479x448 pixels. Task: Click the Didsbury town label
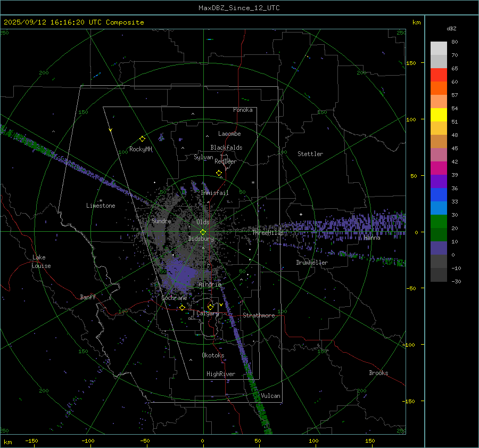[x=201, y=239]
